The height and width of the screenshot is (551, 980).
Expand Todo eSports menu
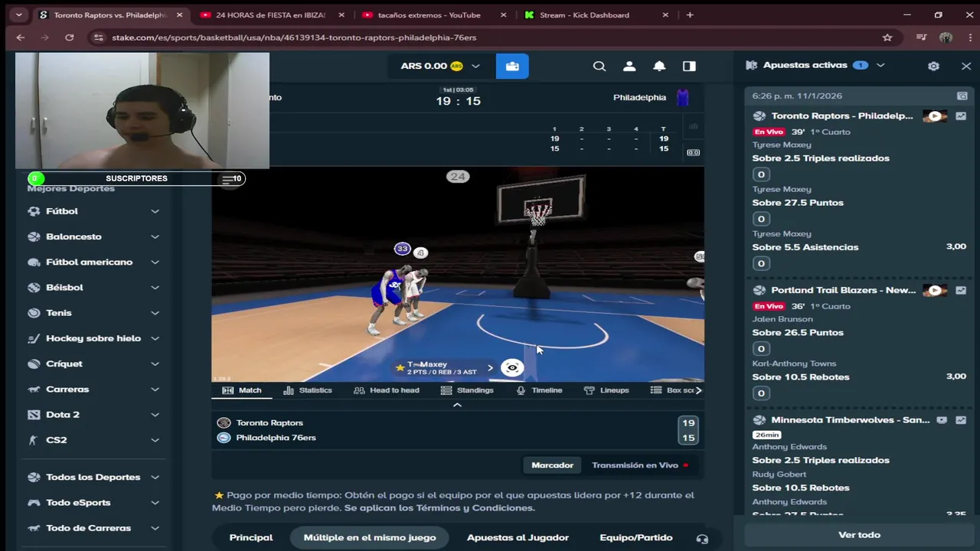coord(155,503)
